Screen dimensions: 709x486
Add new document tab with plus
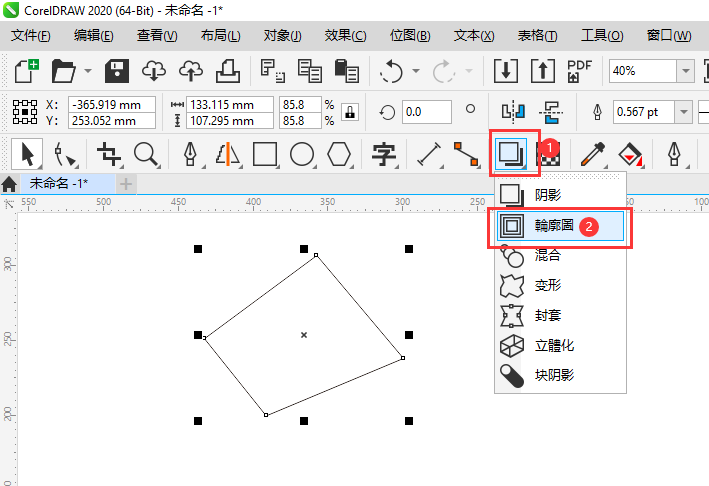click(x=126, y=184)
